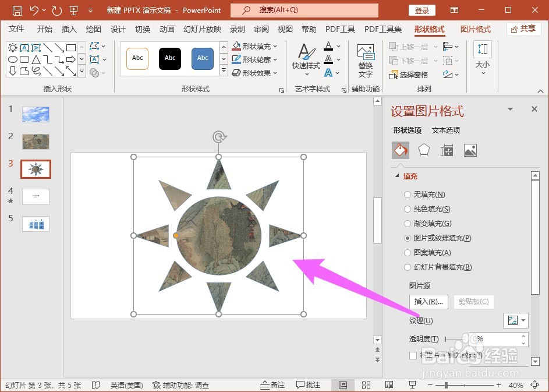This screenshot has width=549, height=392.
Task: Select Solid fill (纯色填充) radio button
Action: [x=407, y=209]
